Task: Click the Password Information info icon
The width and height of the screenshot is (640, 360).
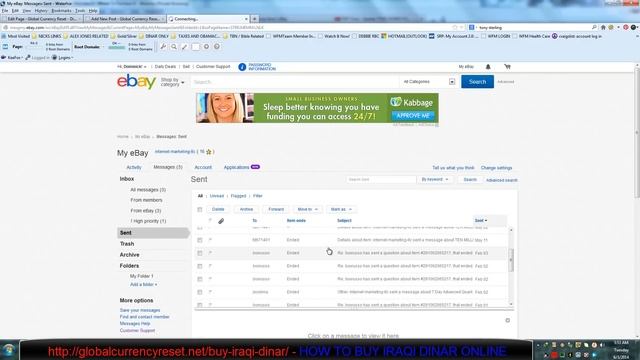Action: click(x=242, y=67)
